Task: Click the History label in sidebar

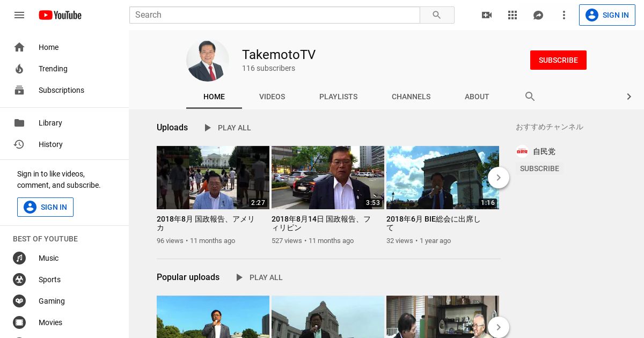Action: 50,144
